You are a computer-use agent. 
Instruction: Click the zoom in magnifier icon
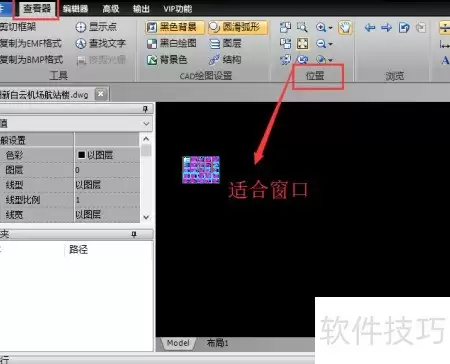click(x=321, y=27)
